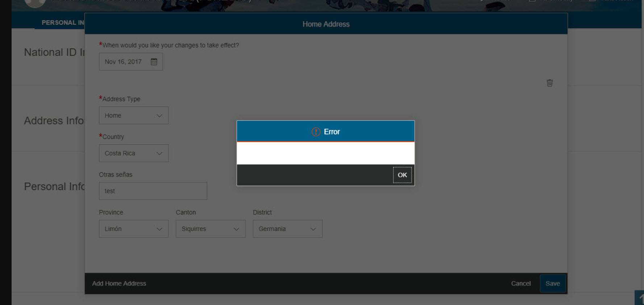Click the District field label
Screen dimensions: 644x305
coord(262,213)
